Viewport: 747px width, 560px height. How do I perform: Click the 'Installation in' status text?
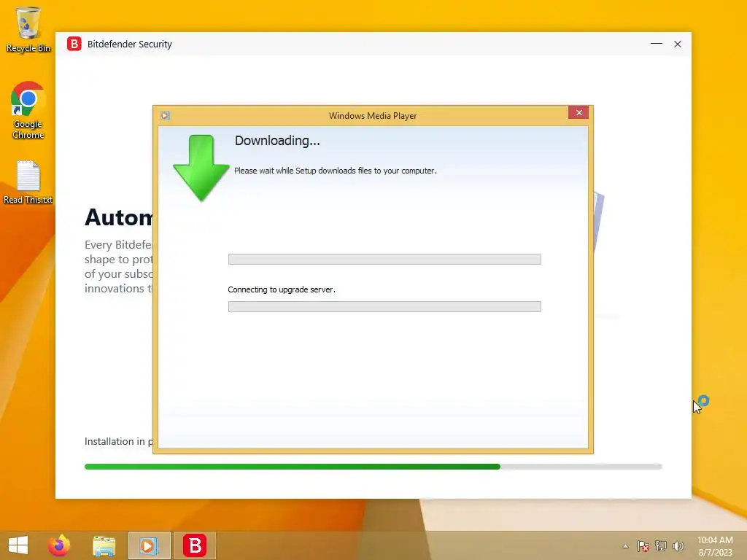click(118, 441)
